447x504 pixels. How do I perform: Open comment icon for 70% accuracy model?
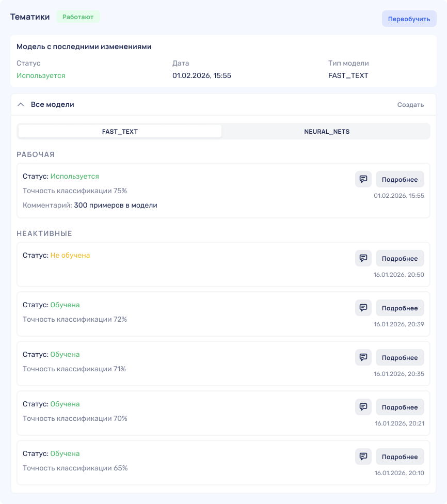click(x=363, y=407)
